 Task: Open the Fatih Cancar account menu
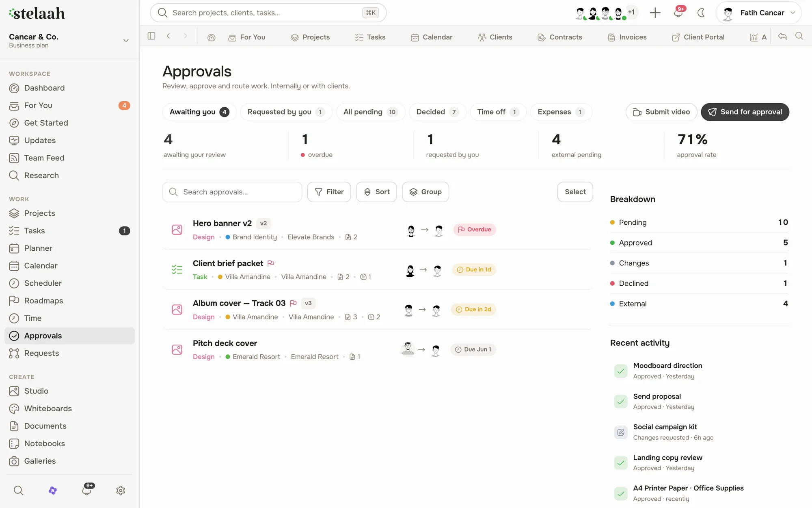758,13
